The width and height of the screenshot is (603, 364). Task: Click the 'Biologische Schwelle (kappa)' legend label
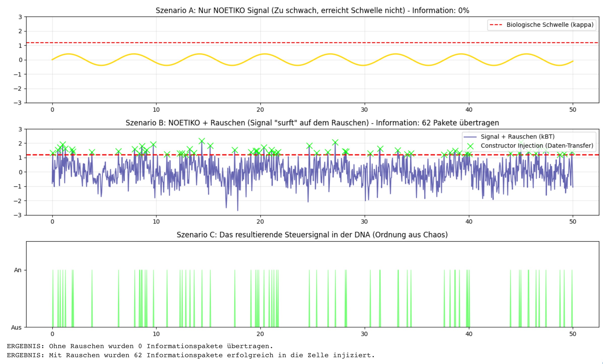pos(550,25)
